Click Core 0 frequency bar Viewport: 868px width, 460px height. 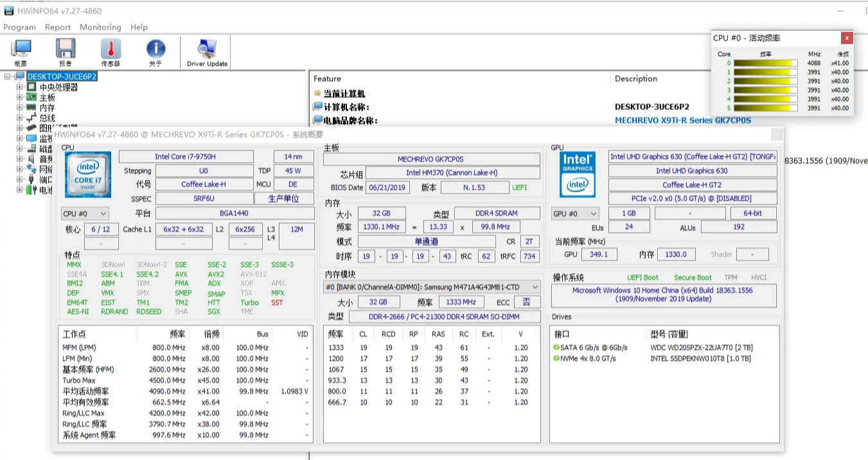click(765, 63)
